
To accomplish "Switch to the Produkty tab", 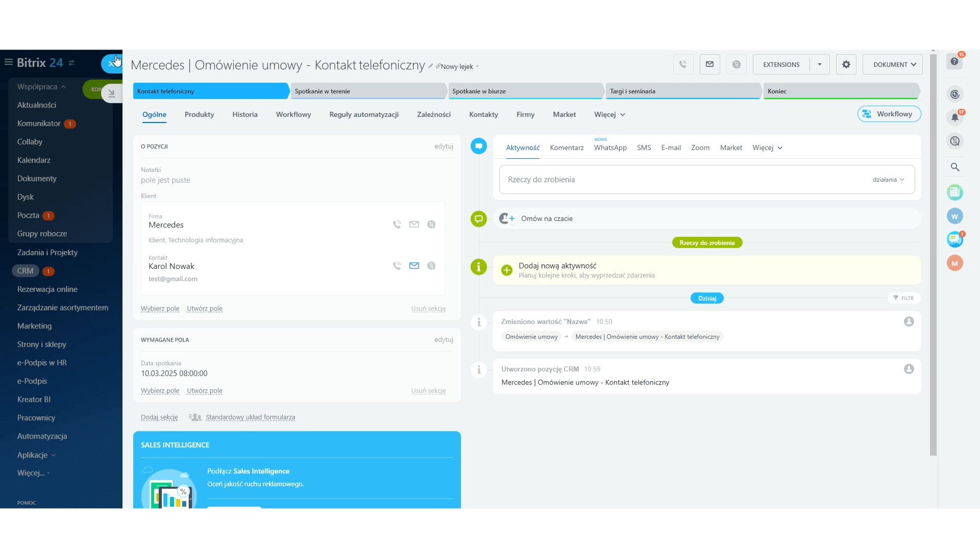I will [199, 115].
